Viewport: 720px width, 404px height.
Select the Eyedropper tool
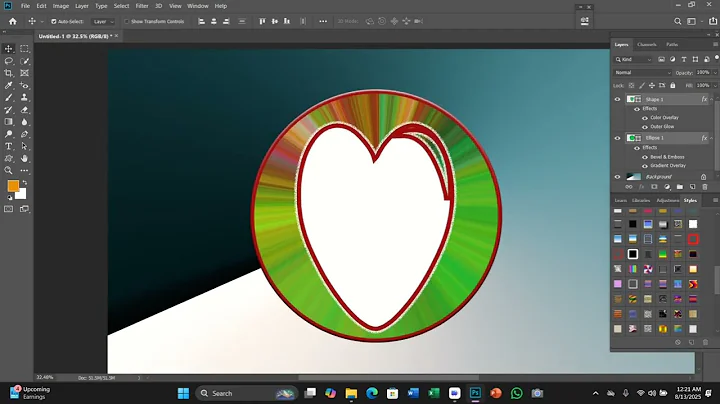(x=9, y=85)
